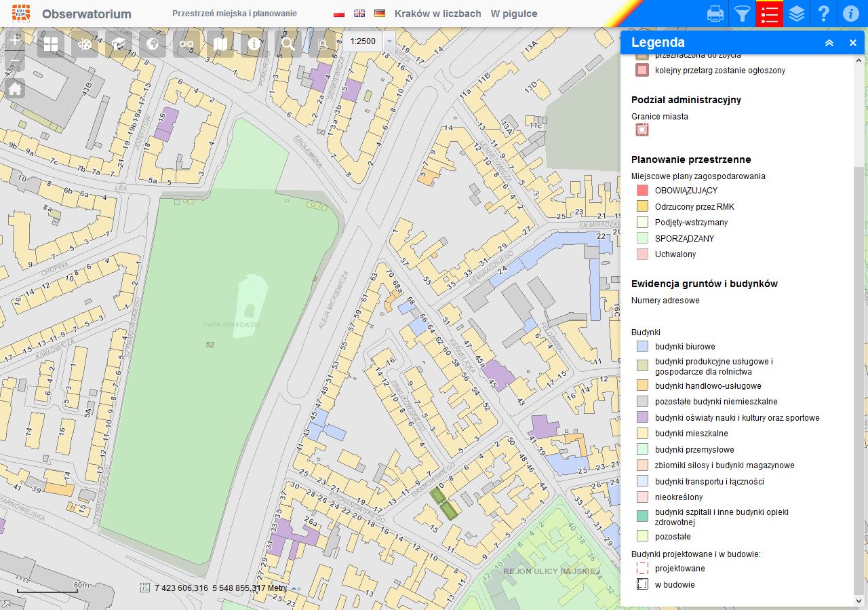
Task: Click the 1:2500 scale field
Action: pos(363,41)
